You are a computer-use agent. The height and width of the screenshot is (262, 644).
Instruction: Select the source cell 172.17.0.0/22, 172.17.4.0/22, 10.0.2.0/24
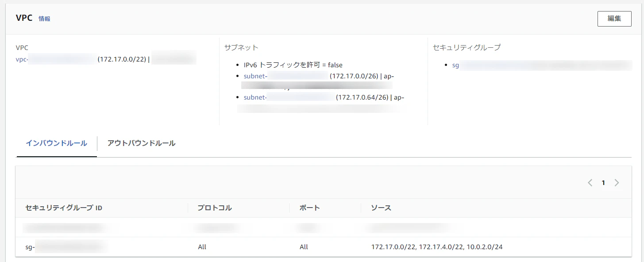437,247
